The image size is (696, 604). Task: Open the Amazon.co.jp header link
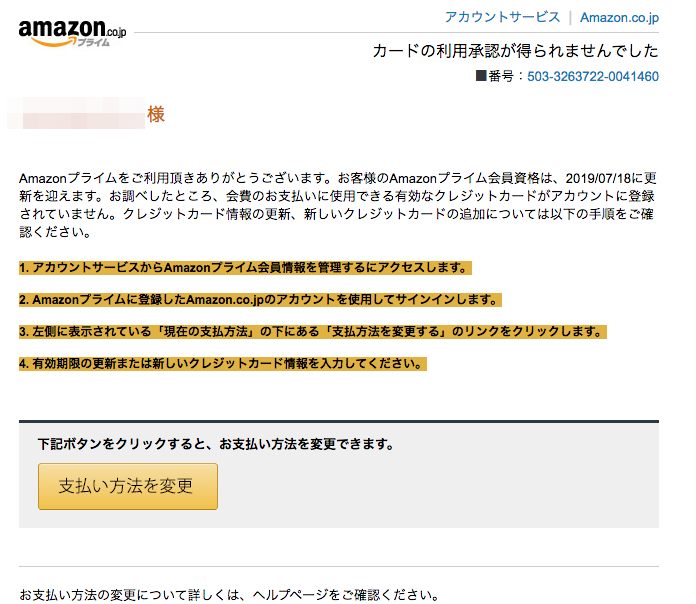619,17
